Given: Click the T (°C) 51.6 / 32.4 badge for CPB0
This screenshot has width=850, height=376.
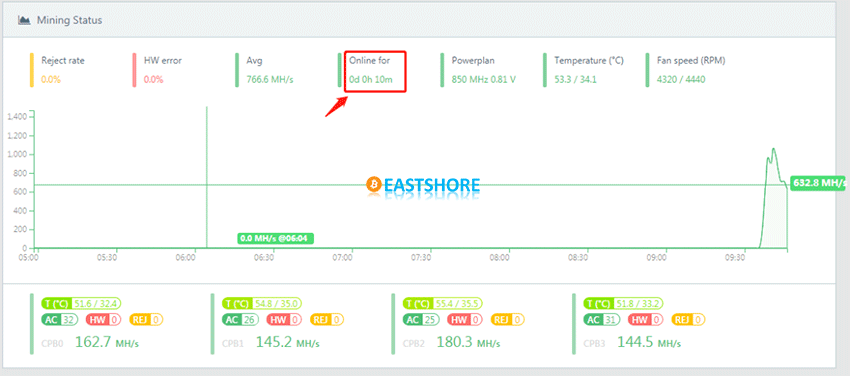Looking at the screenshot, I should click(81, 303).
